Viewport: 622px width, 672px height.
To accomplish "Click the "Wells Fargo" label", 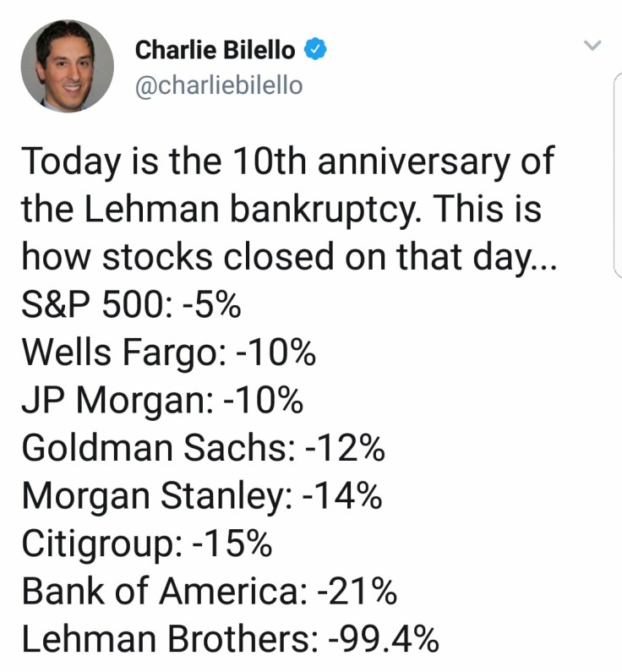I will (122, 352).
